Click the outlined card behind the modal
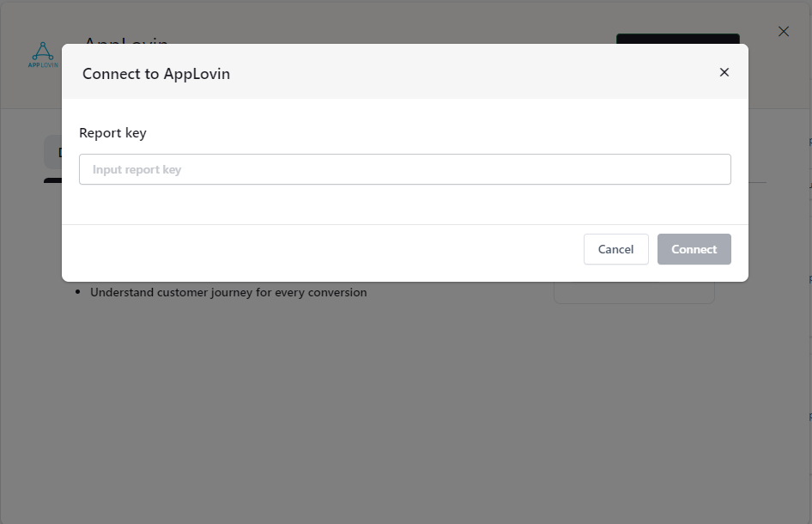812x524 pixels. click(634, 292)
